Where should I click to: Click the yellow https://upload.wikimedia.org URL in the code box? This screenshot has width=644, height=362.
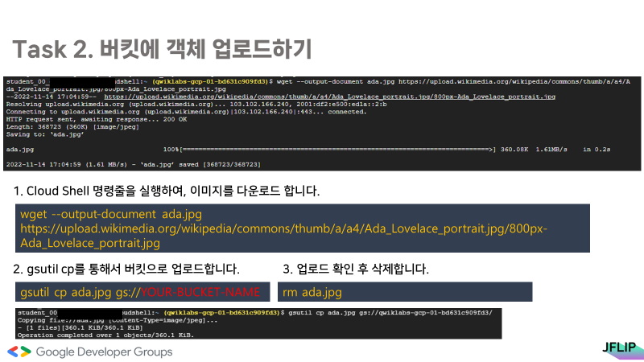coord(284,228)
